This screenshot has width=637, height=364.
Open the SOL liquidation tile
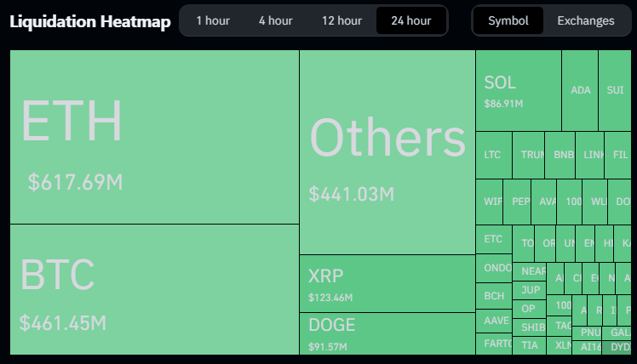coord(518,90)
